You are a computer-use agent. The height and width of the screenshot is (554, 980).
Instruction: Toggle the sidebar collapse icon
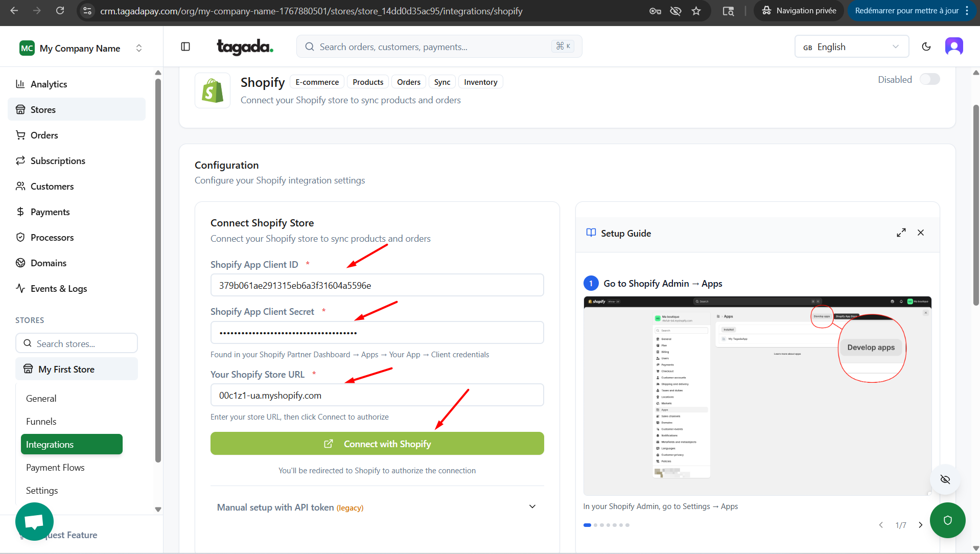pyautogui.click(x=185, y=47)
